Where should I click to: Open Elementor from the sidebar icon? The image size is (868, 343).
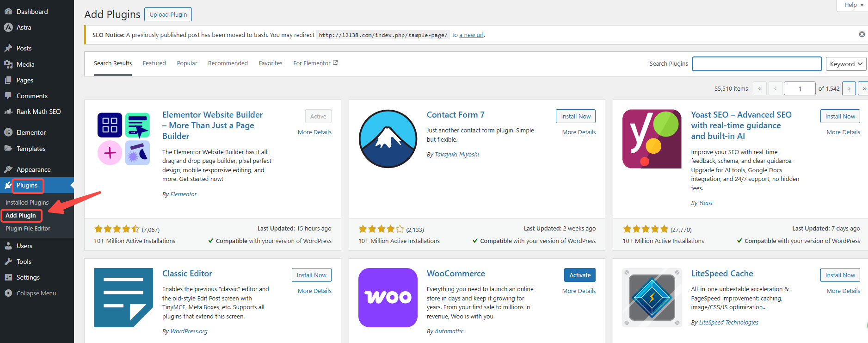pos(8,132)
